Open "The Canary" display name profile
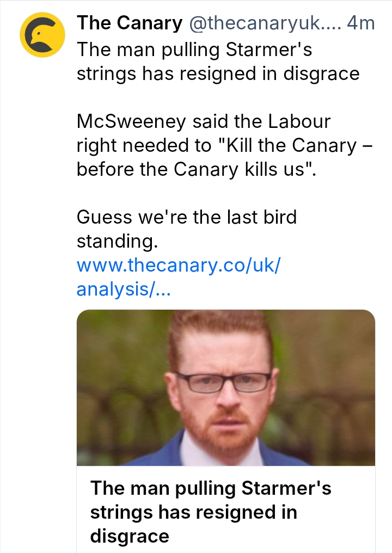 click(x=130, y=23)
